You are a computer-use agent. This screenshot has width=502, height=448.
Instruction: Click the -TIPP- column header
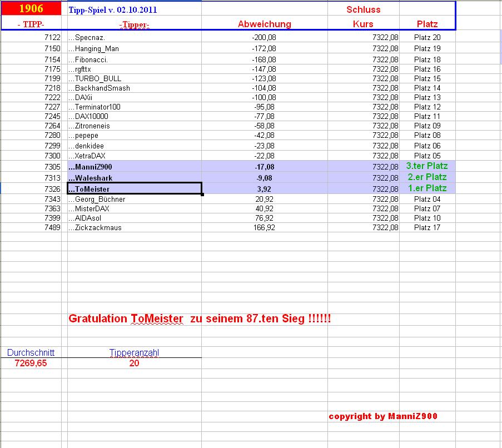pyautogui.click(x=28, y=24)
